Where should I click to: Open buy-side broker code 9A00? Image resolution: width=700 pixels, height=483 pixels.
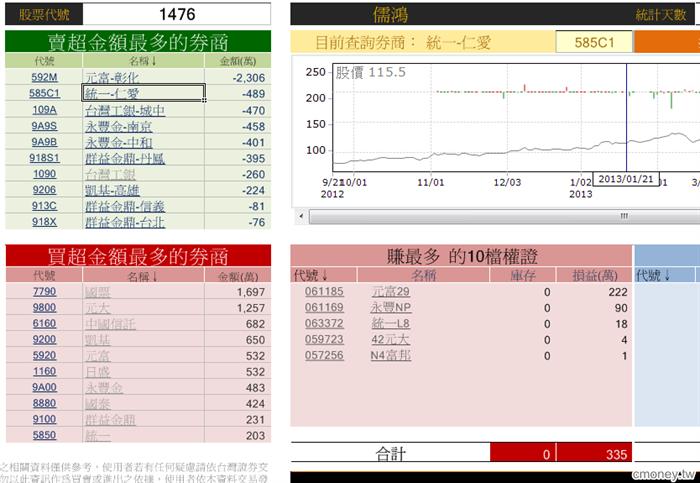tap(44, 387)
